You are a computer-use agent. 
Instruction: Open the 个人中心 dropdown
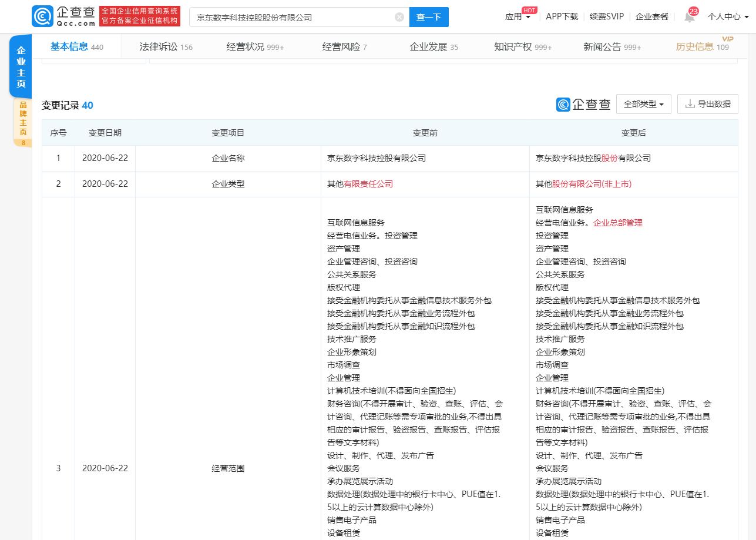click(728, 17)
